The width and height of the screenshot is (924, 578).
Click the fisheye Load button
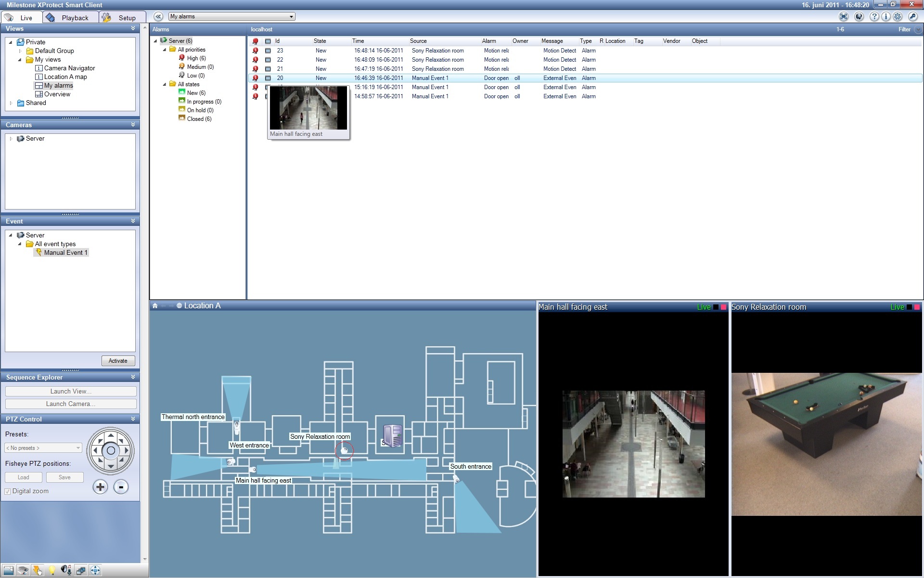point(23,477)
